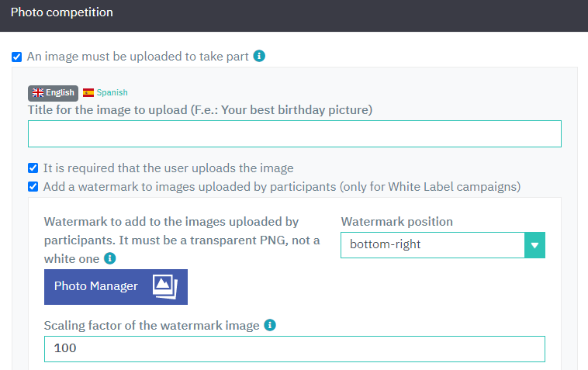This screenshot has width=588, height=370.
Task: Click the scaling factor field showing 100
Action: 295,349
